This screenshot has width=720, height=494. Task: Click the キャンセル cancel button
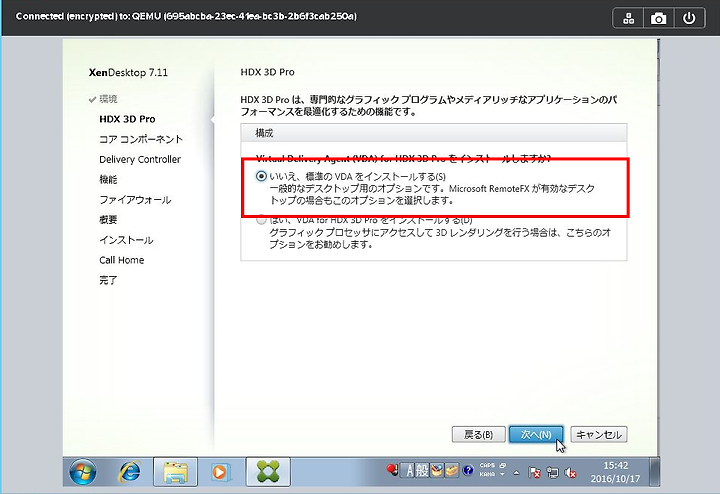tap(598, 434)
